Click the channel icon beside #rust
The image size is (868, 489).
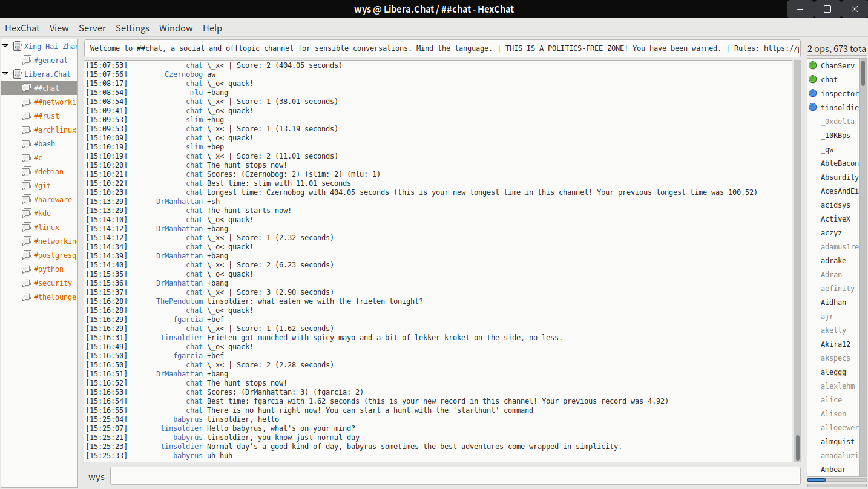click(27, 116)
